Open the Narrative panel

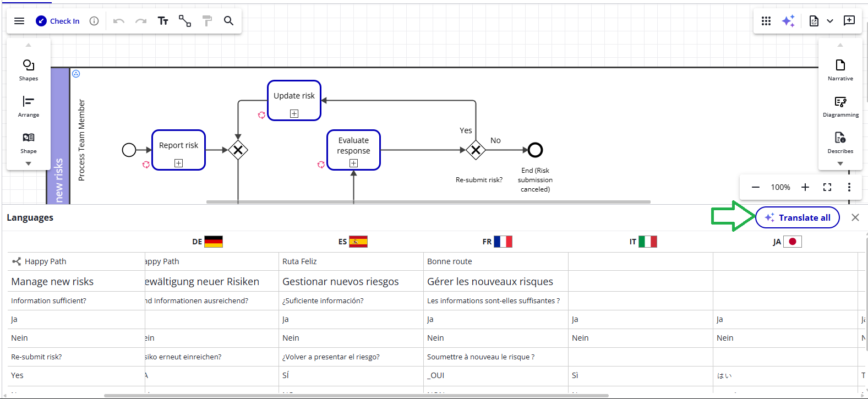click(840, 69)
